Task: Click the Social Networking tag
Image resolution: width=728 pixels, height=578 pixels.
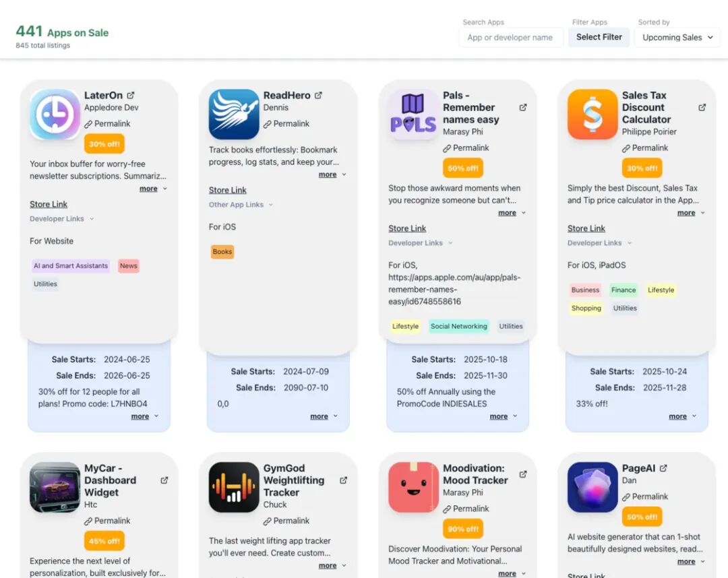Action: (x=459, y=327)
